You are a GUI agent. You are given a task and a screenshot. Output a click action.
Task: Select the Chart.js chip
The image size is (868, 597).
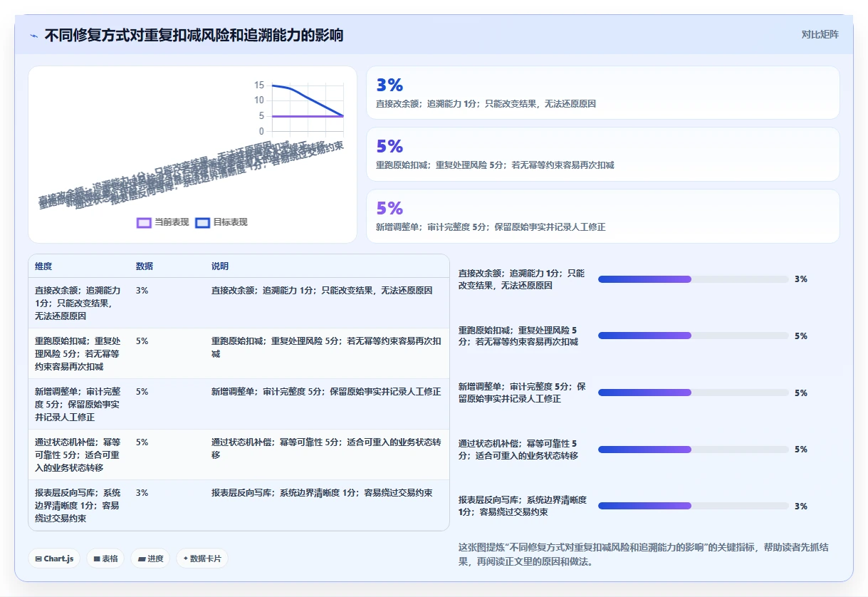[54, 559]
